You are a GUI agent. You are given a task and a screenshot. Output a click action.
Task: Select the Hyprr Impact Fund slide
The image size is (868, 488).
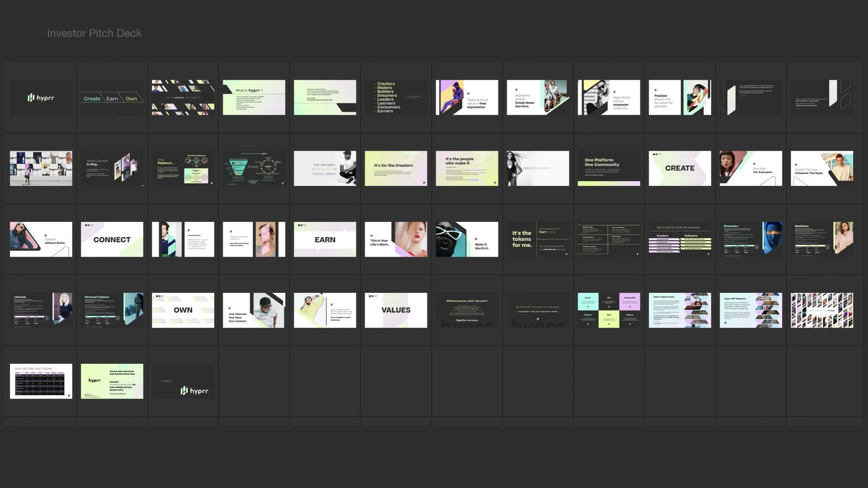pyautogui.click(x=679, y=310)
